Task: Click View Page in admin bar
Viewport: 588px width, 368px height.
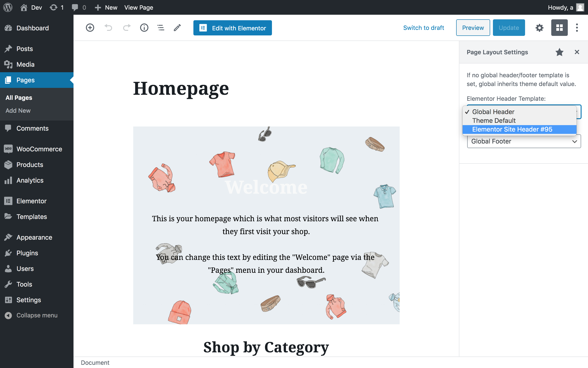Action: pyautogui.click(x=139, y=7)
